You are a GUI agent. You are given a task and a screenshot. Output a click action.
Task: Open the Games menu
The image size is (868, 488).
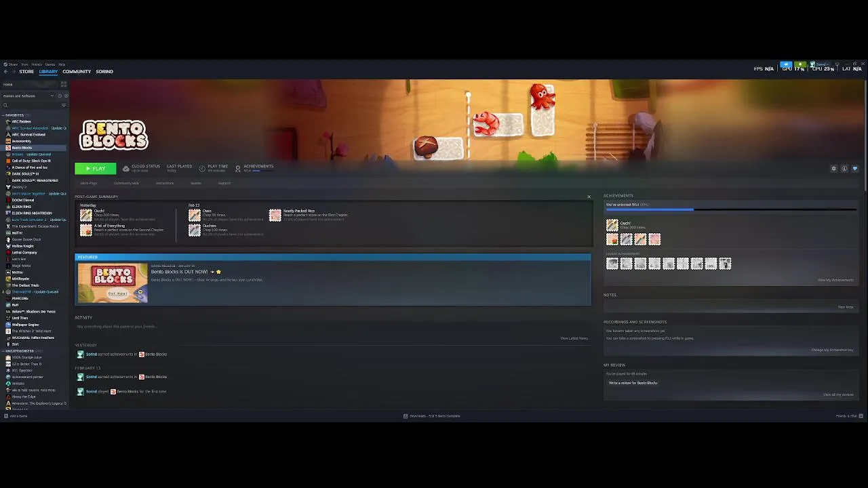click(50, 64)
